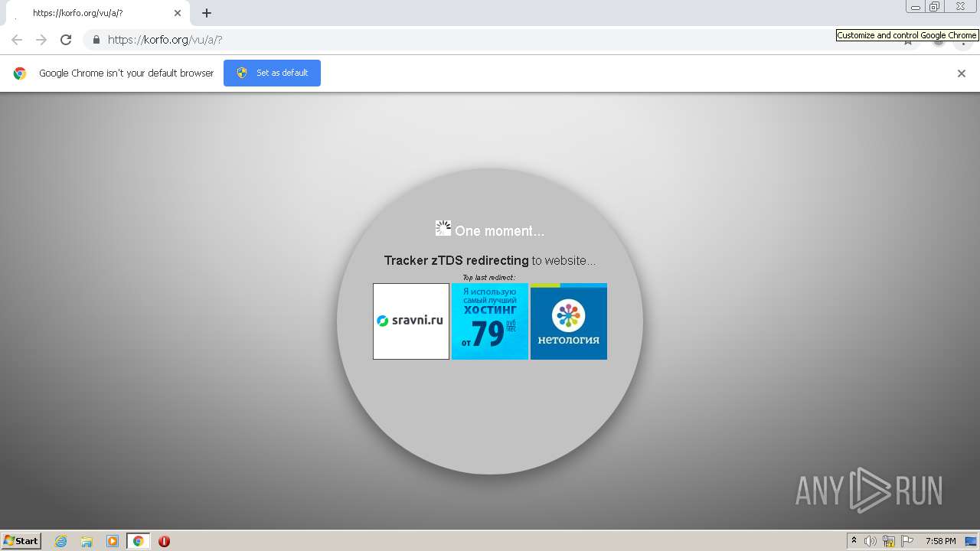Click Tracker zTDS redirecting text

pos(456,261)
